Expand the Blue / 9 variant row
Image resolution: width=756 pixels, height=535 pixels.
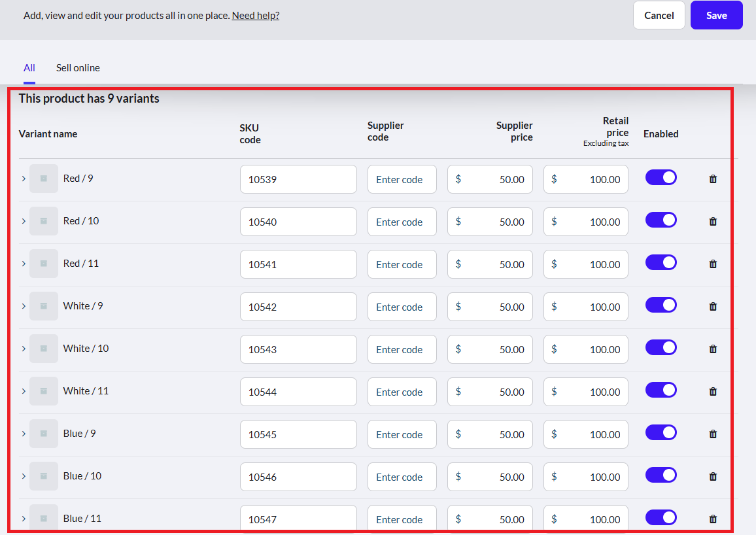click(24, 434)
